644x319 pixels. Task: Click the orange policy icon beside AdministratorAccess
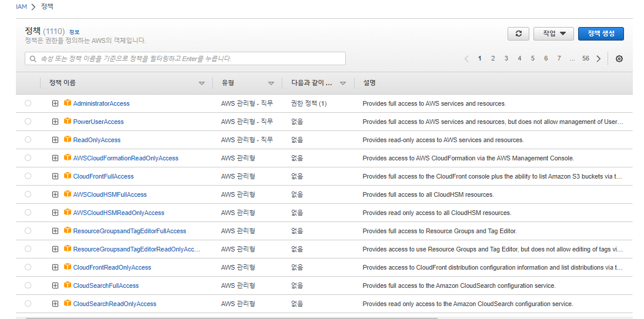click(68, 103)
